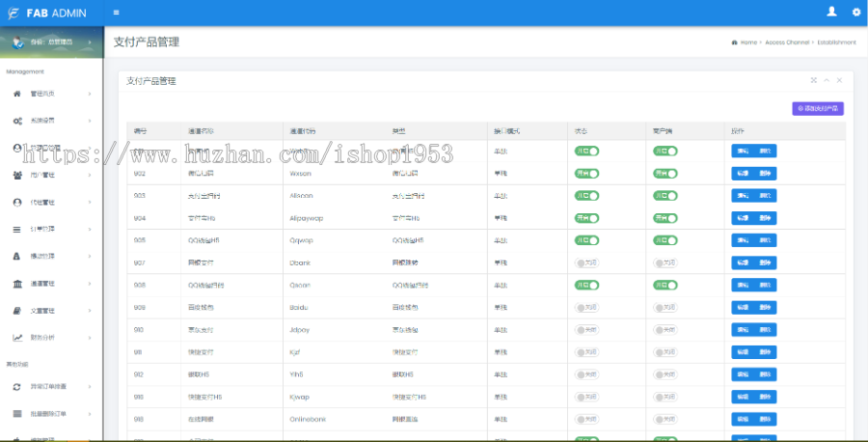This screenshot has height=442, width=868.
Task: Open the Home breadcrumb link
Action: click(x=748, y=42)
